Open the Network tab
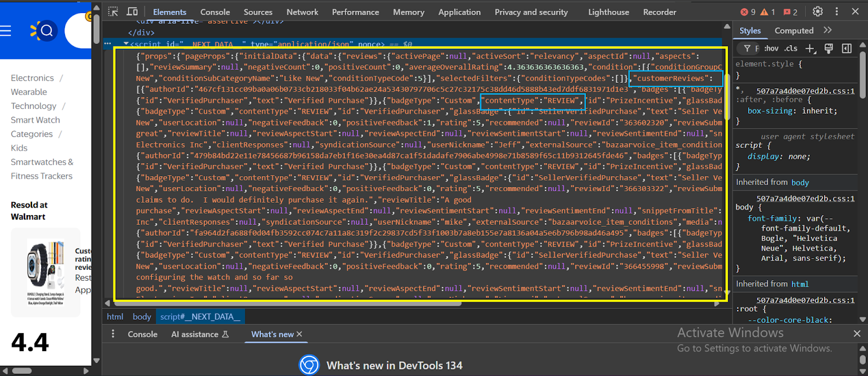Viewport: 868px width, 376px height. (302, 12)
